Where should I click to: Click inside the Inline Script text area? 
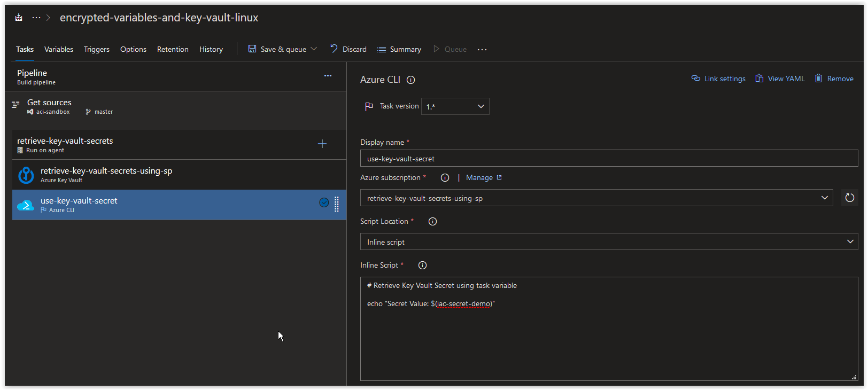(x=609, y=329)
